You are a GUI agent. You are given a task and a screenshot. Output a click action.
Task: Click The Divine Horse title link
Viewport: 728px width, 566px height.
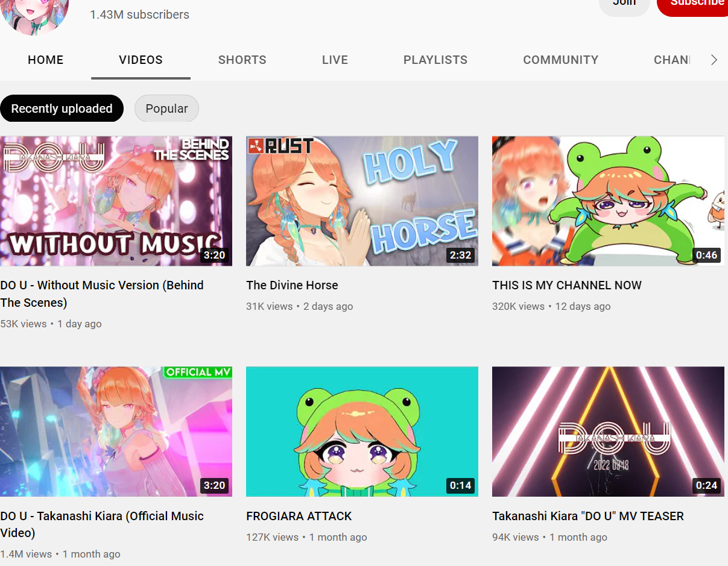click(292, 285)
